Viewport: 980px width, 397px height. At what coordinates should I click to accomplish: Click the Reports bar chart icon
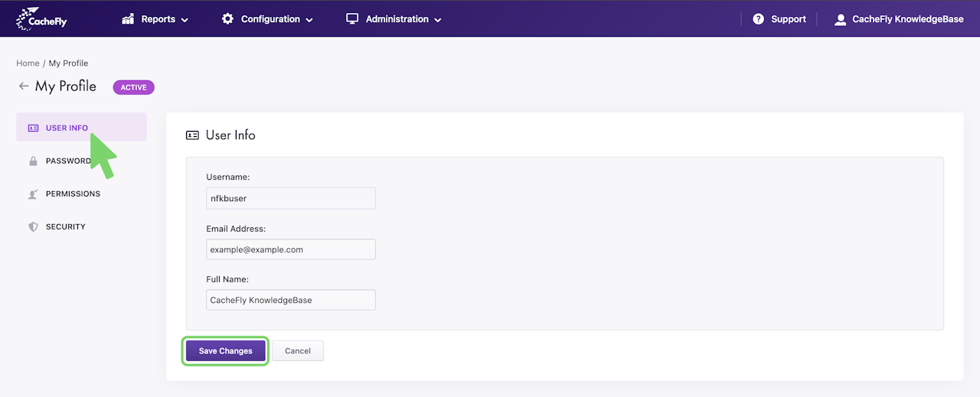[128, 18]
